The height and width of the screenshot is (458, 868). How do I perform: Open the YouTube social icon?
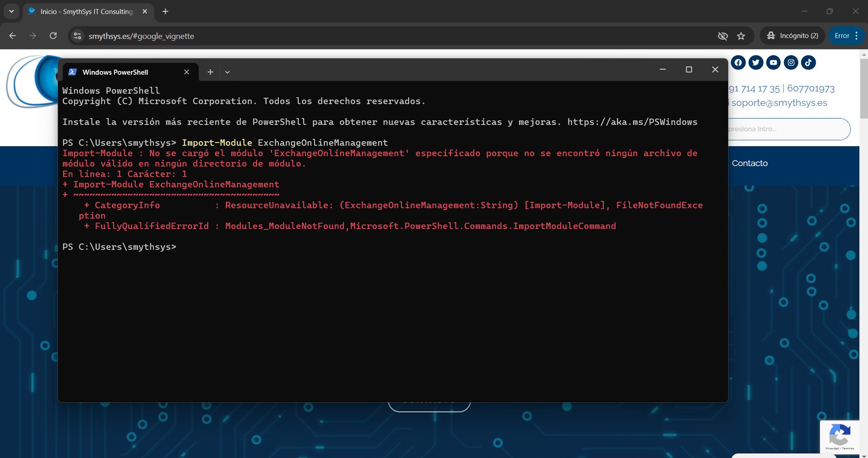tap(773, 62)
